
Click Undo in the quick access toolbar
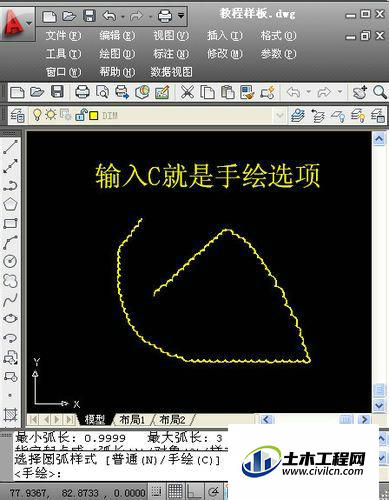click(109, 16)
